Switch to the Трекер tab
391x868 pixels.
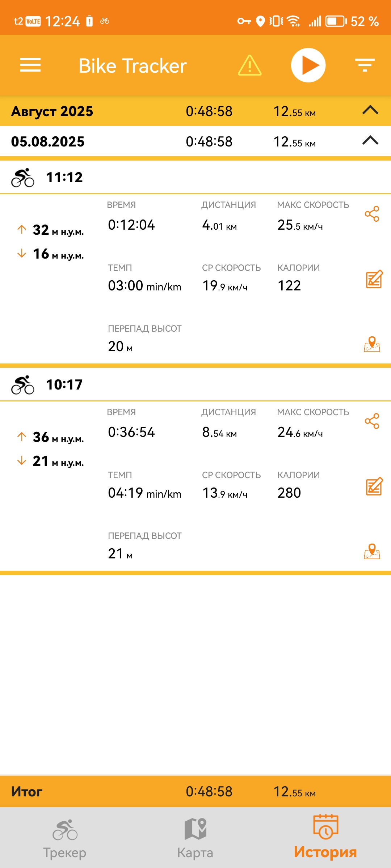[x=65, y=838]
